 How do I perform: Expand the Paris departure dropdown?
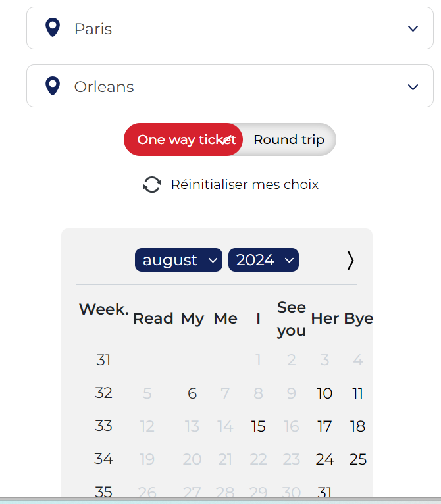[x=413, y=28]
